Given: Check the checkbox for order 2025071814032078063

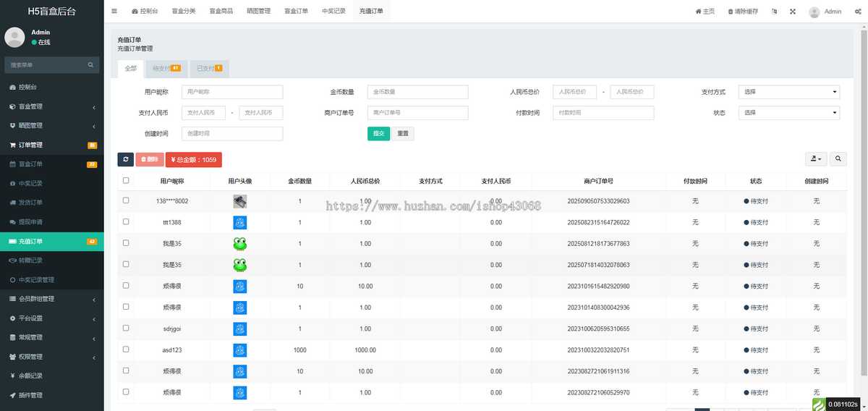Looking at the screenshot, I should click(x=126, y=264).
